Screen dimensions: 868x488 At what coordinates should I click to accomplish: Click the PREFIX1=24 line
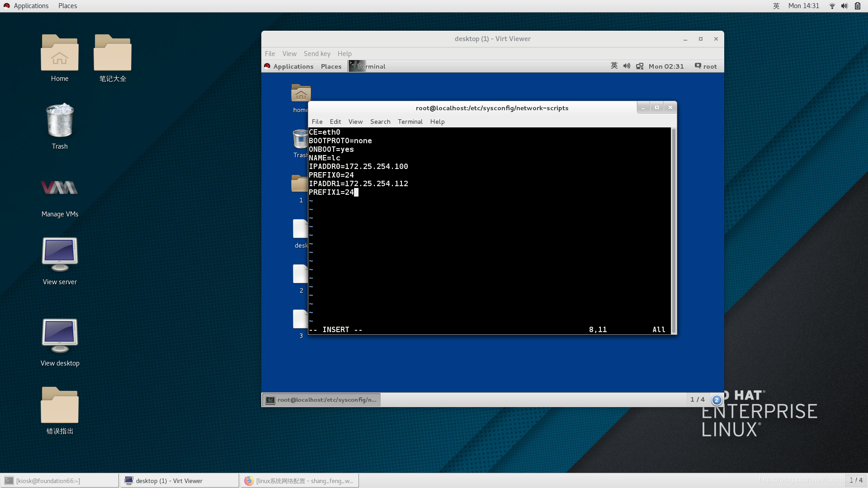pos(331,192)
